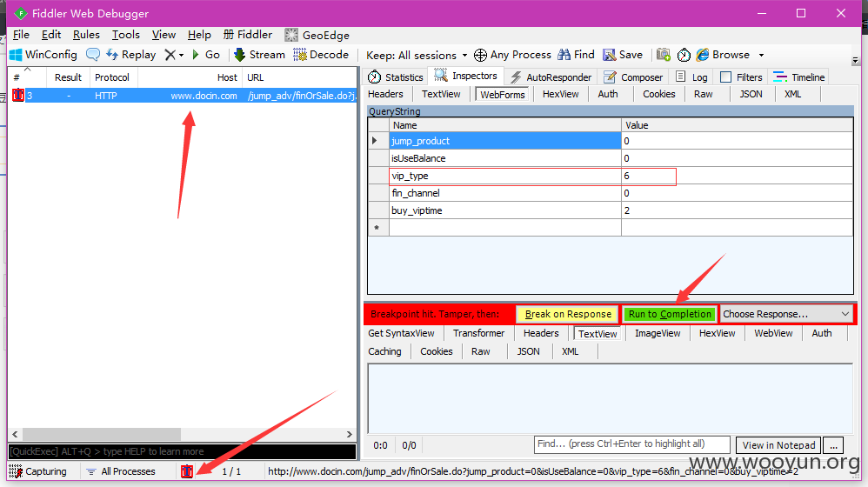
Task: Click the vip_type value field
Action: (x=649, y=177)
